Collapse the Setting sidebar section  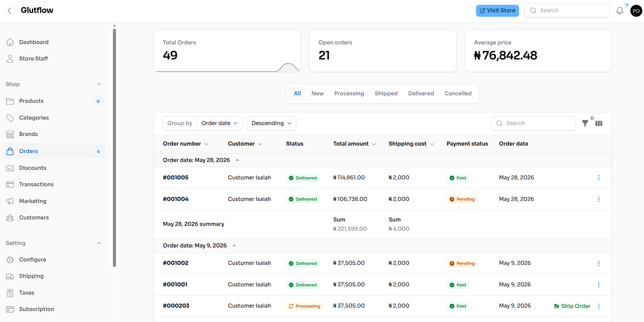coord(99,243)
